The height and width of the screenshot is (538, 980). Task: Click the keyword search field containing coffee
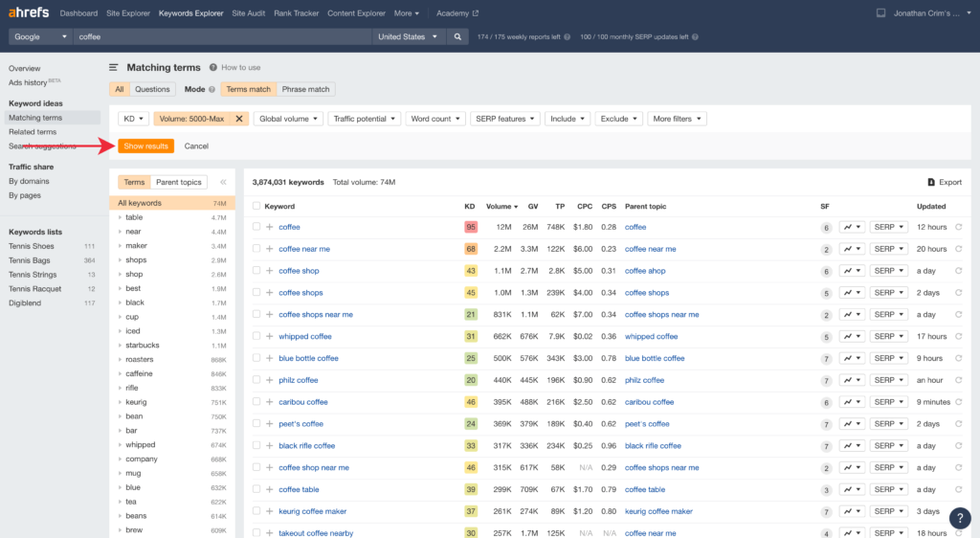pos(222,37)
